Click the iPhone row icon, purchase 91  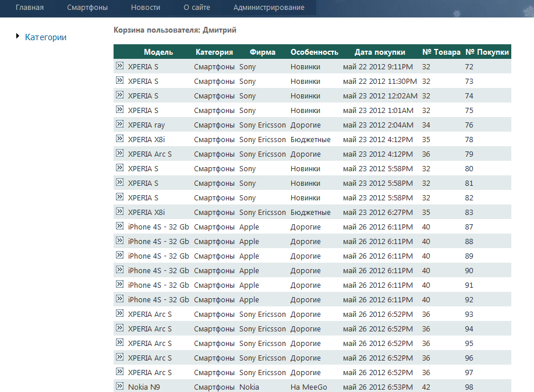click(119, 284)
